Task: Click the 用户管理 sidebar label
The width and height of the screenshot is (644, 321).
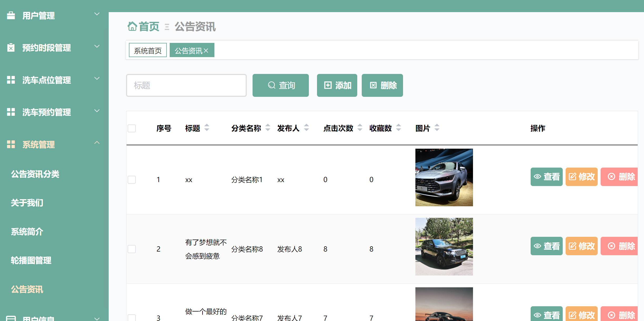Action: 39,16
